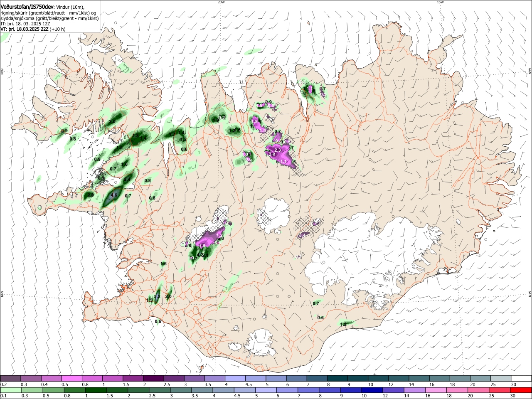
Task: Click the Veðurstofan/IS750dev title text
Action: tap(27, 7)
